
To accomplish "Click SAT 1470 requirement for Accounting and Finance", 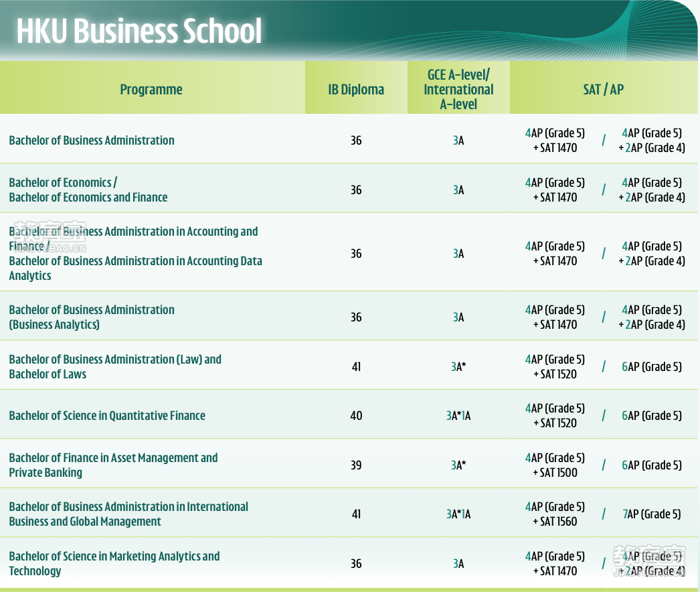I will pos(555,254).
